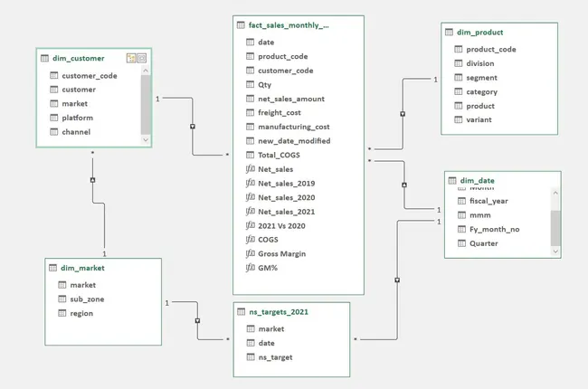Select the platform field in dim_customer
Screen dimensions: 588x389
pyautogui.click(x=77, y=118)
